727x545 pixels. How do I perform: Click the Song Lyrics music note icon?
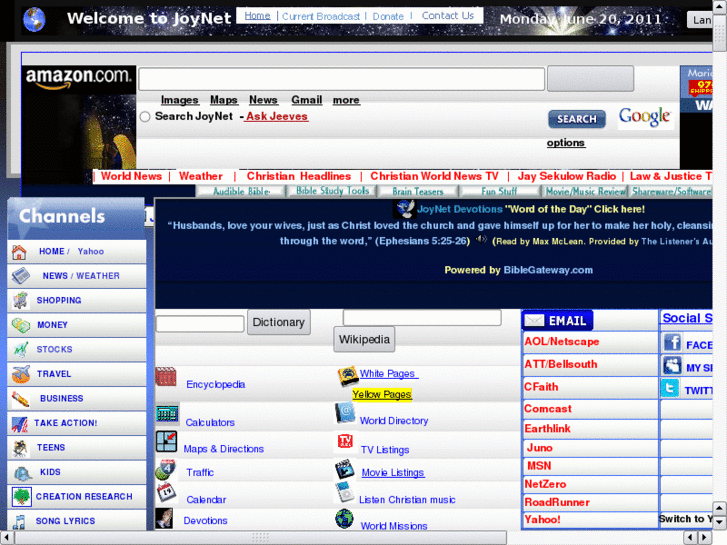coord(19,522)
